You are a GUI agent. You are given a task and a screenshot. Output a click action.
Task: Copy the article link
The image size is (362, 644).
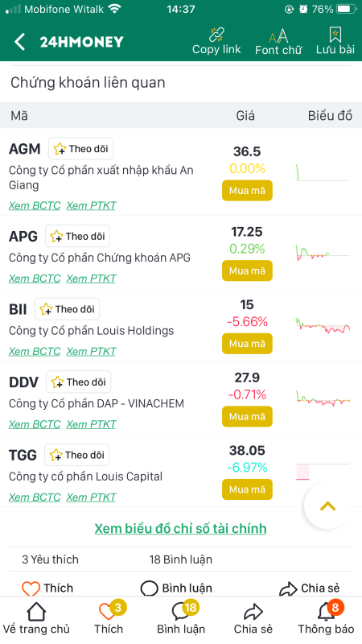coord(216,41)
